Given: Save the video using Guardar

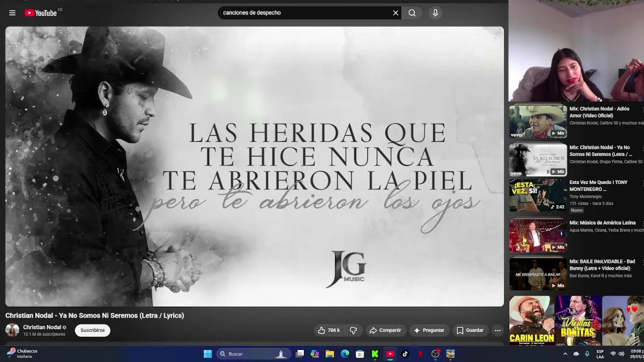Looking at the screenshot, I should pos(470,330).
